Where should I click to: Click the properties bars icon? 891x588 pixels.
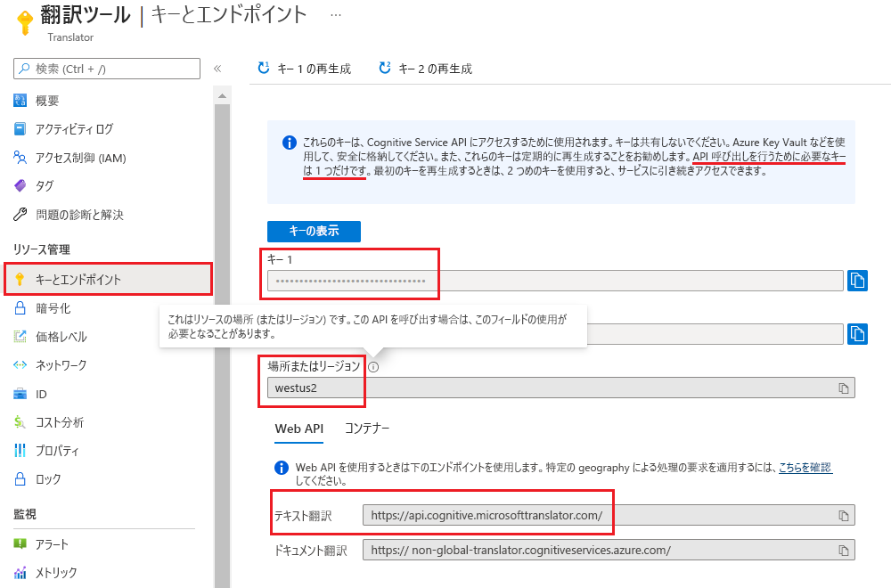[x=20, y=451]
